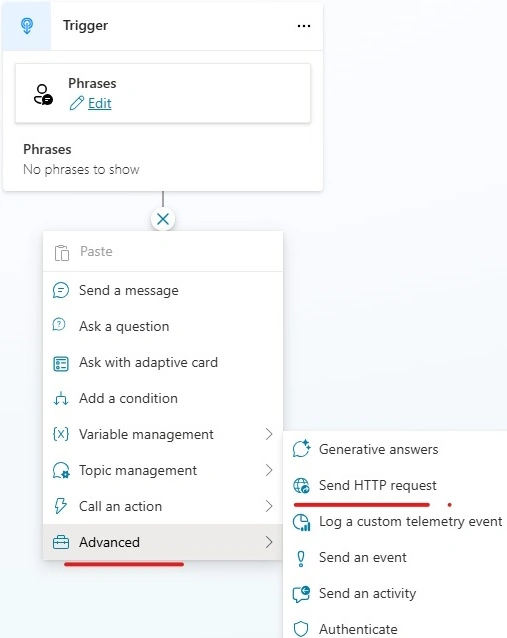The image size is (507, 638).
Task: Open the Call an action submenu entry
Action: click(x=163, y=506)
